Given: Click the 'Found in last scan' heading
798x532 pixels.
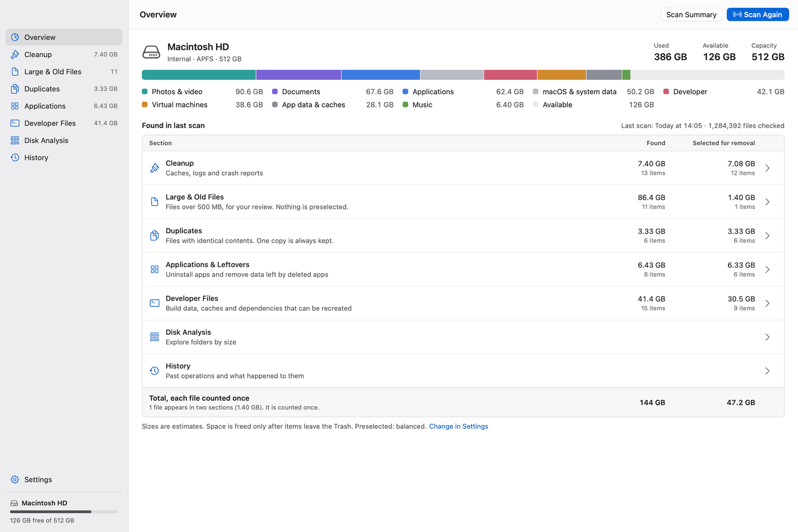Looking at the screenshot, I should (x=173, y=125).
